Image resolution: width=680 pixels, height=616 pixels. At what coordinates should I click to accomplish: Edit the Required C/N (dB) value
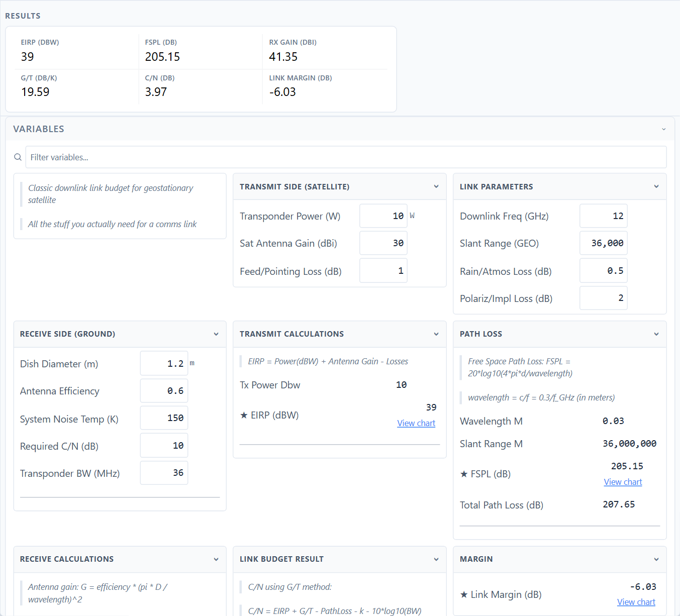point(164,446)
